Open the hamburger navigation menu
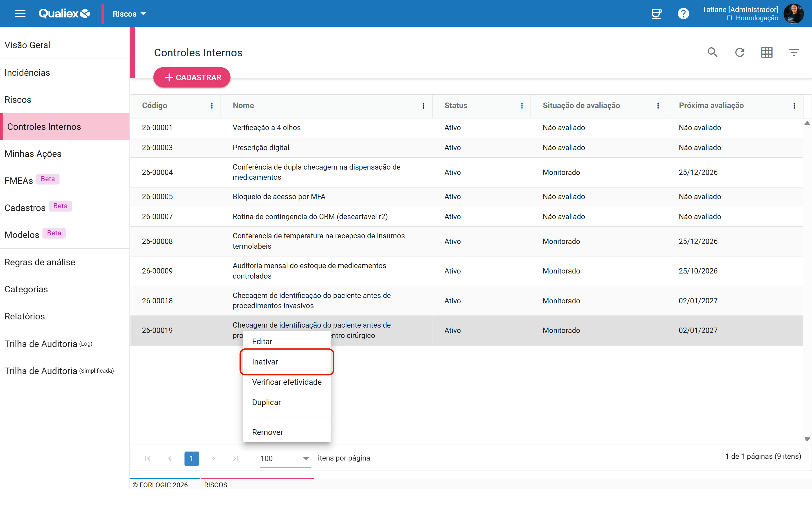Screen dimensions: 812x507 [20, 14]
